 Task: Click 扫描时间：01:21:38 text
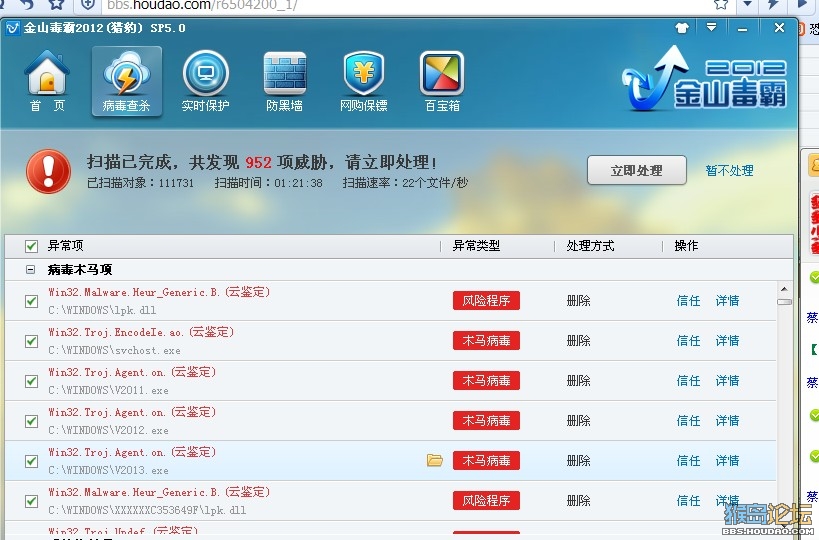coord(268,183)
